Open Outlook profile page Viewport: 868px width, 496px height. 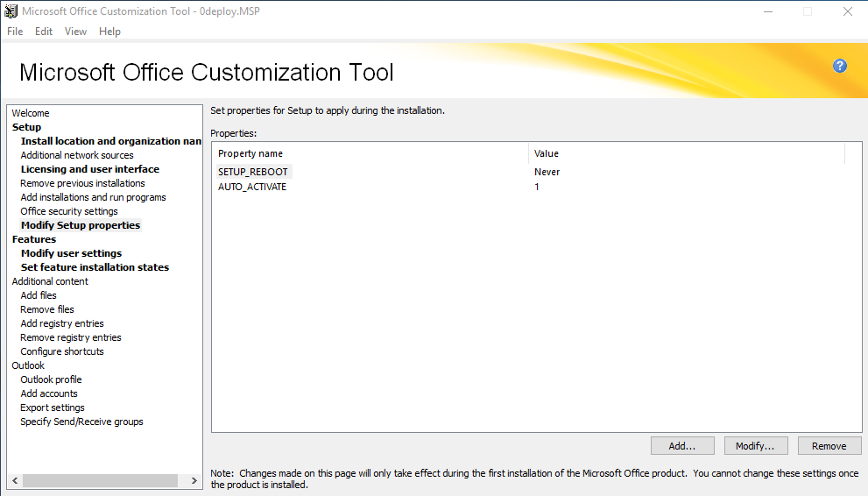51,379
